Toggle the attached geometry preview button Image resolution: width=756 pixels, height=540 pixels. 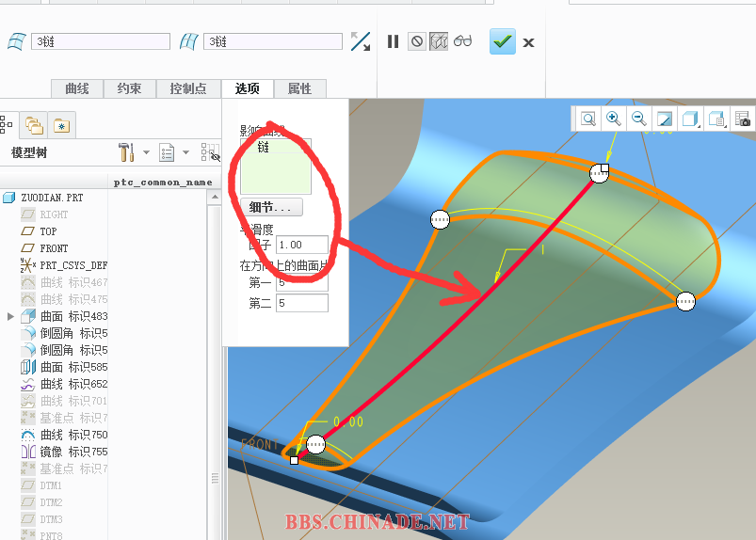coord(439,41)
